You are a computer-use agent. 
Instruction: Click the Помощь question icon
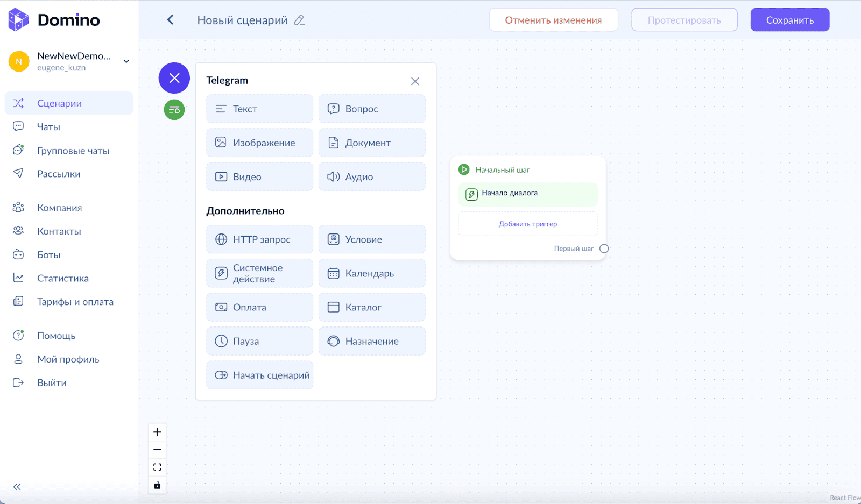tap(18, 336)
